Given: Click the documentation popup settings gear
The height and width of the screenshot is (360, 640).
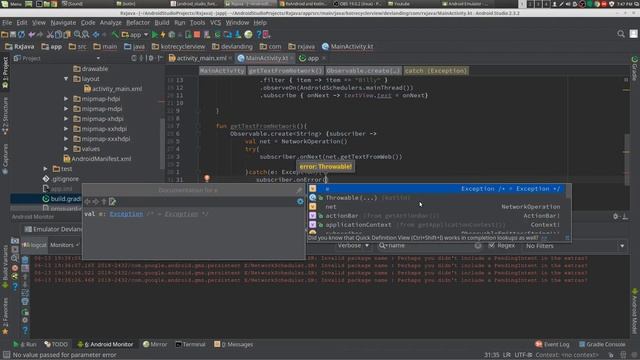Looking at the screenshot, I should click(300, 202).
